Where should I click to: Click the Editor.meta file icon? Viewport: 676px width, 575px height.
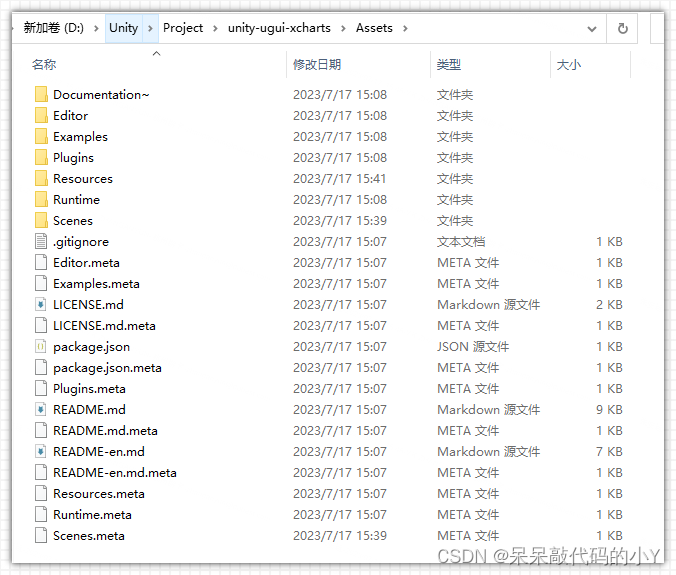[41, 262]
